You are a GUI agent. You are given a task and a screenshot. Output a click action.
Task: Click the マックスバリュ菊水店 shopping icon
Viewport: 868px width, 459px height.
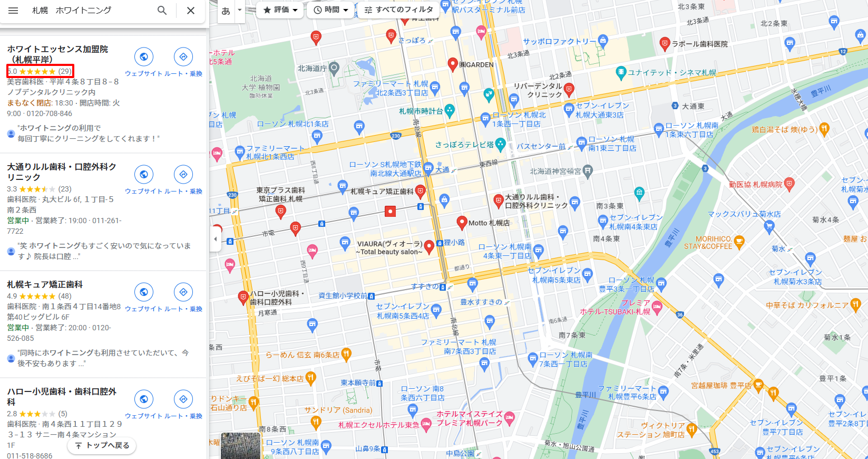pyautogui.click(x=769, y=227)
